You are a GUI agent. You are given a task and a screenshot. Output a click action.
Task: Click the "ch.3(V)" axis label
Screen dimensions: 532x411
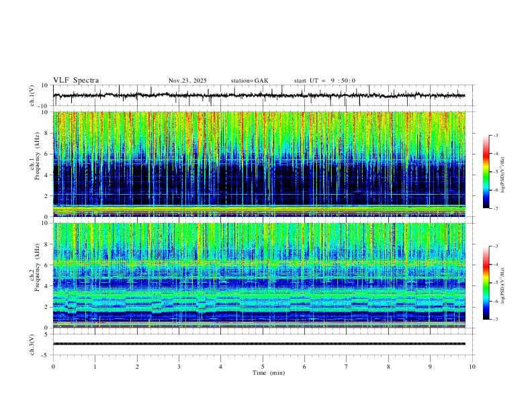(32, 345)
